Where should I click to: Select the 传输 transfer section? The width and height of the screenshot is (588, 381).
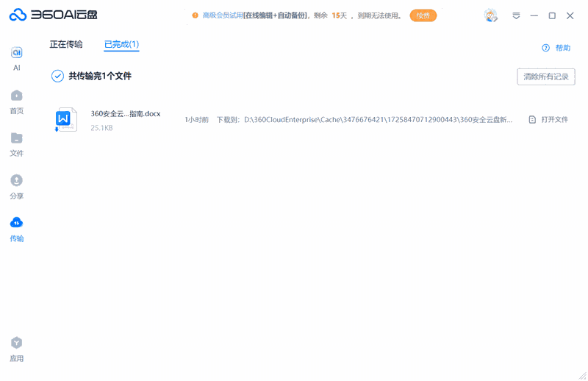16,229
